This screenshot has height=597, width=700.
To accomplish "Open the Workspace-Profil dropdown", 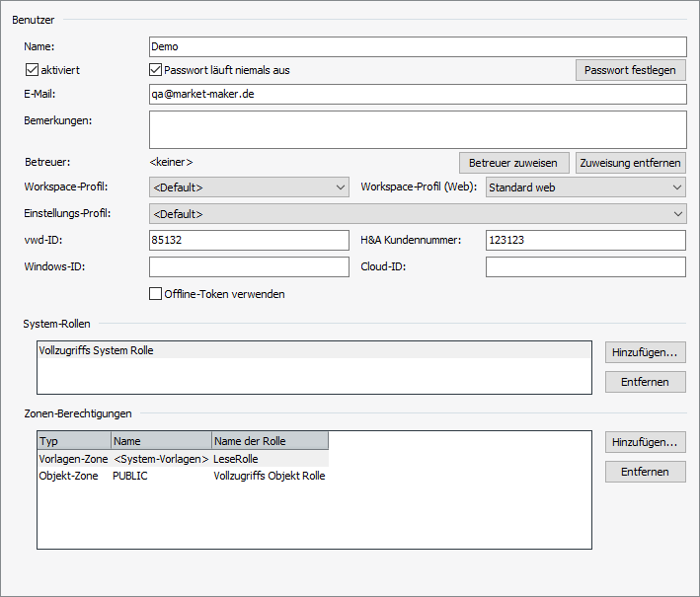I will pos(249,187).
